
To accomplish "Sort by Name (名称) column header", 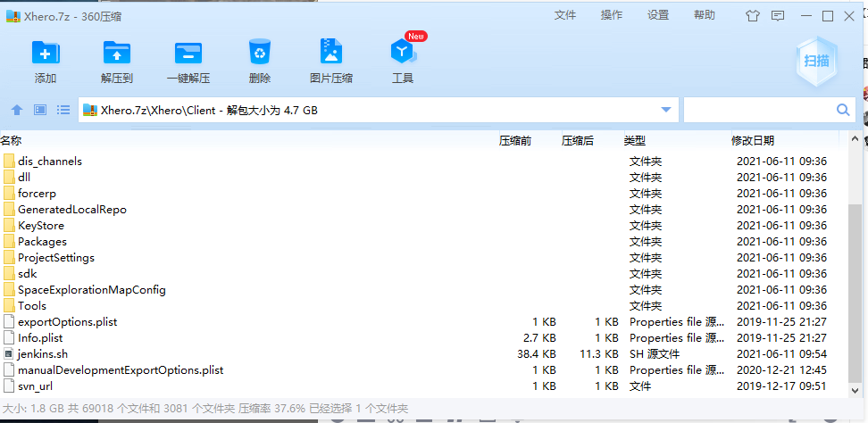I will click(x=12, y=140).
